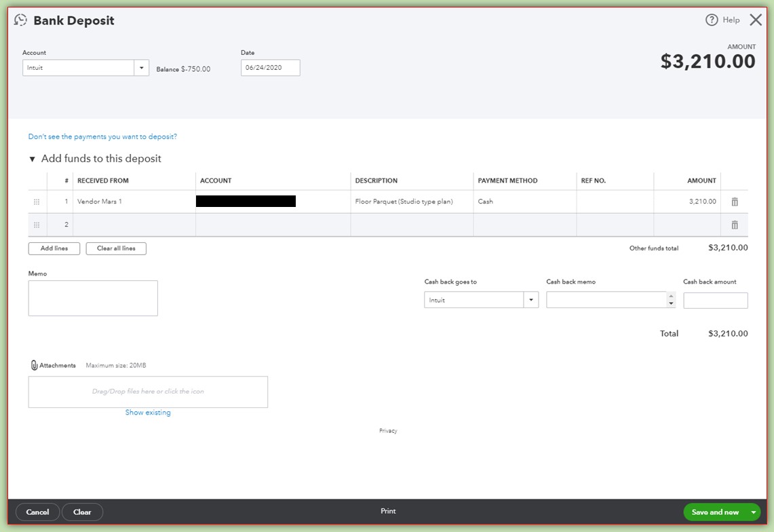Open Help using the question mark icon

click(x=712, y=20)
